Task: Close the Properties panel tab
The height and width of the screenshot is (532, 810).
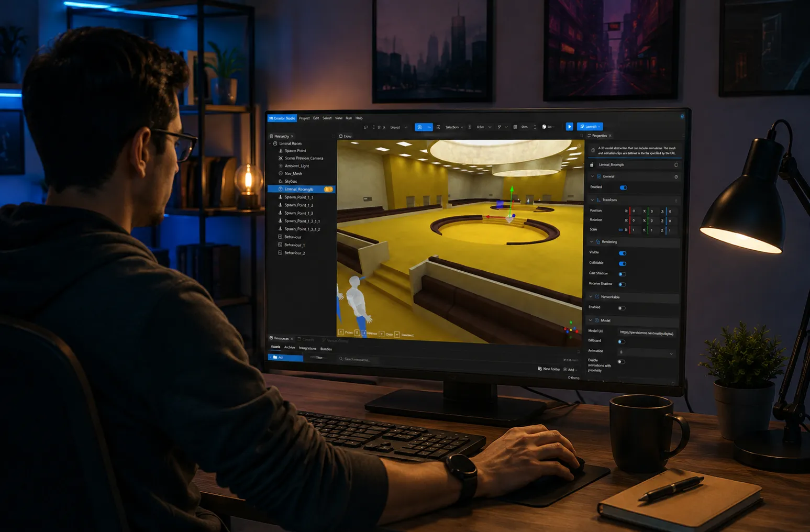Action: [x=610, y=136]
